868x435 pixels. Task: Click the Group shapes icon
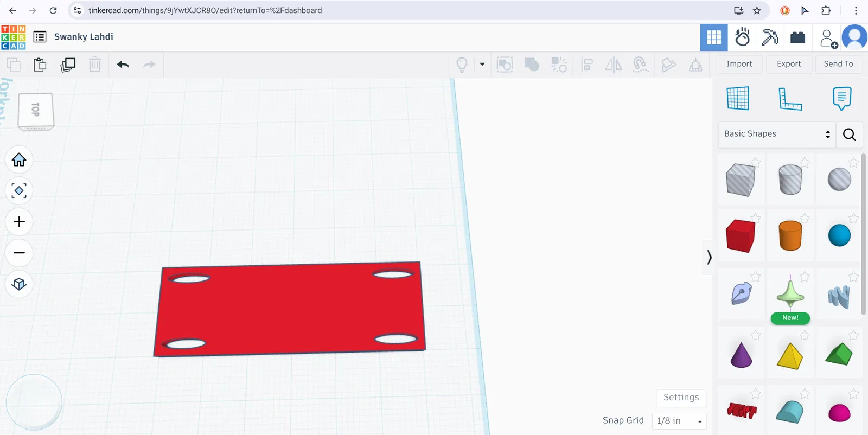tap(505, 65)
